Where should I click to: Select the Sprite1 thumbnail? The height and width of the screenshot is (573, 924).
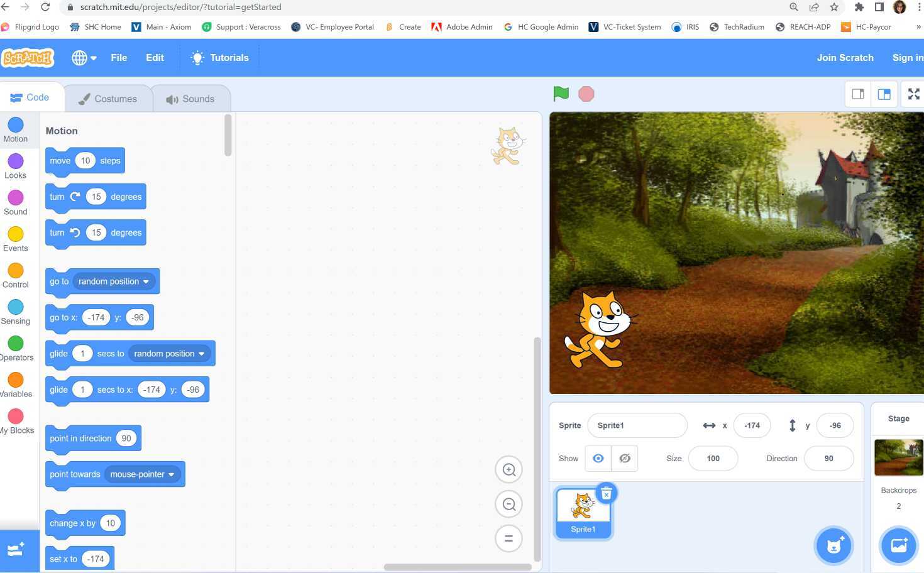point(583,513)
